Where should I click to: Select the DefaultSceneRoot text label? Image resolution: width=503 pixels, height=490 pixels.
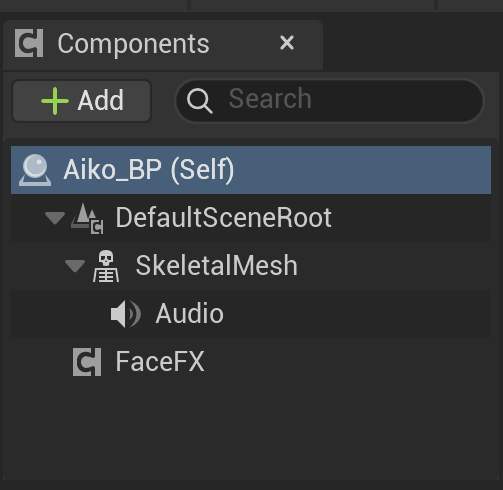pos(223,218)
